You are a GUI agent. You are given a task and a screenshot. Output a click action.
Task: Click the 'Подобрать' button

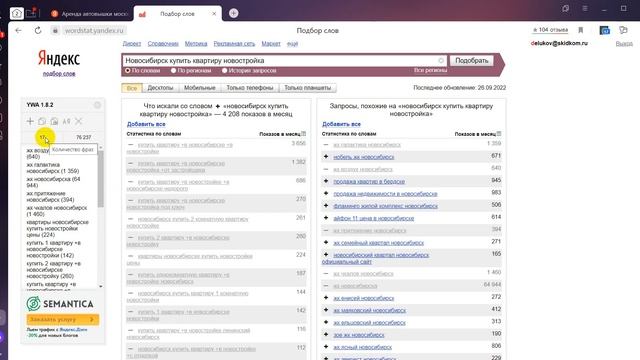[471, 60]
